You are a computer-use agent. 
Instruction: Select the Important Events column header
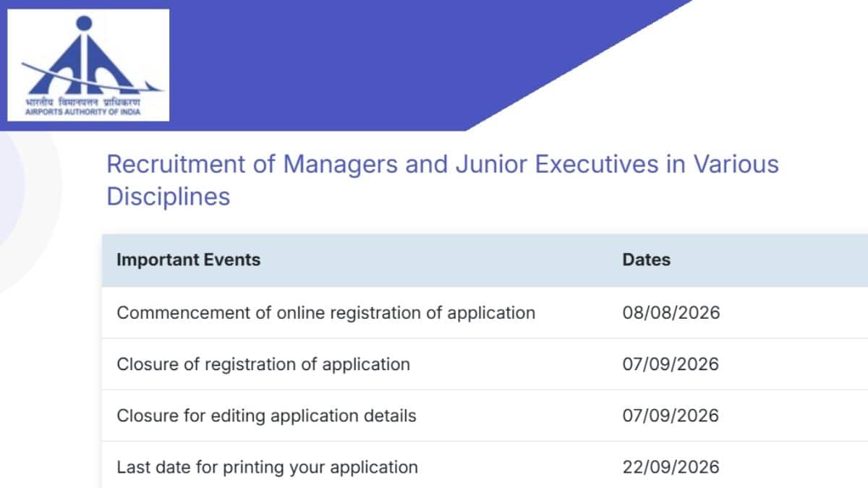[x=188, y=260]
